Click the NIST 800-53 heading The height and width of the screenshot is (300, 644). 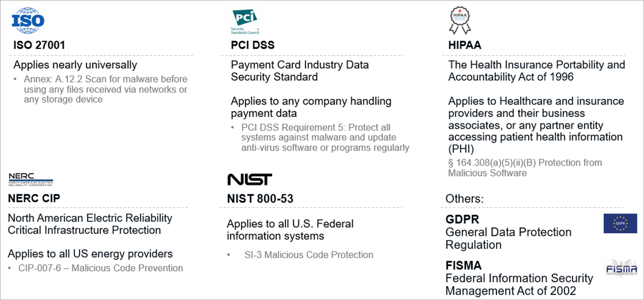click(259, 199)
